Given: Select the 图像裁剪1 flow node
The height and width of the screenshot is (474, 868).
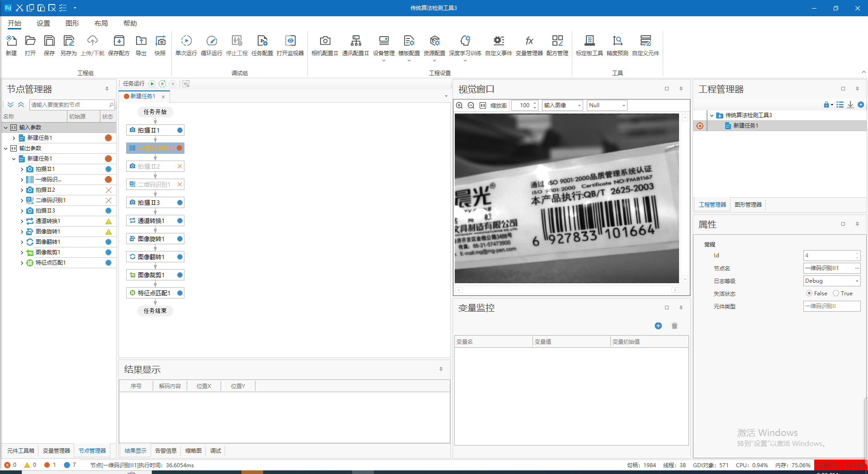Looking at the screenshot, I should [155, 275].
